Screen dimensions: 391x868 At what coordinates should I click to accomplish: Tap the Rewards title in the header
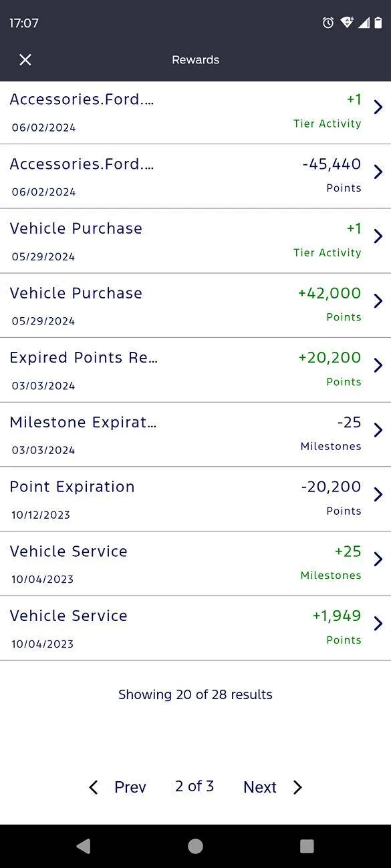tap(195, 59)
